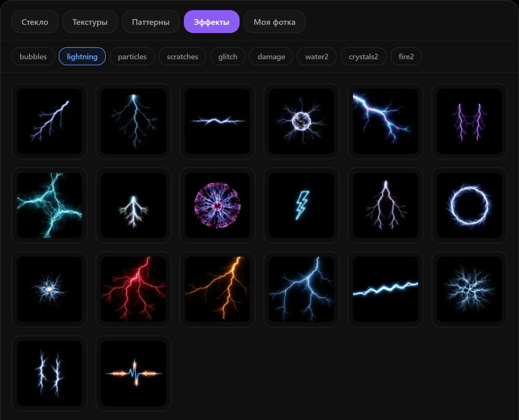Choose the neon lightning bolt icon effect
This screenshot has height=420, width=519.
301,205
